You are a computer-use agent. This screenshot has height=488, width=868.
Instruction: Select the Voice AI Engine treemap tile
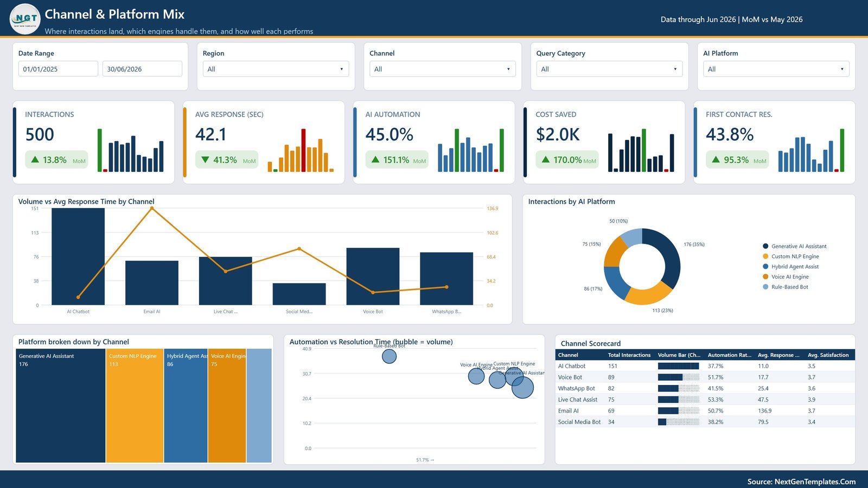[227, 406]
